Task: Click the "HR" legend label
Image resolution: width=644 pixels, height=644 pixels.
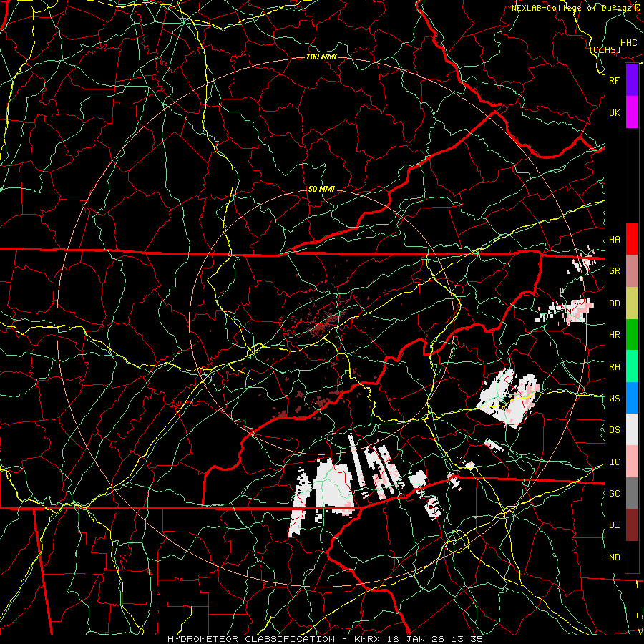Action: coord(614,335)
